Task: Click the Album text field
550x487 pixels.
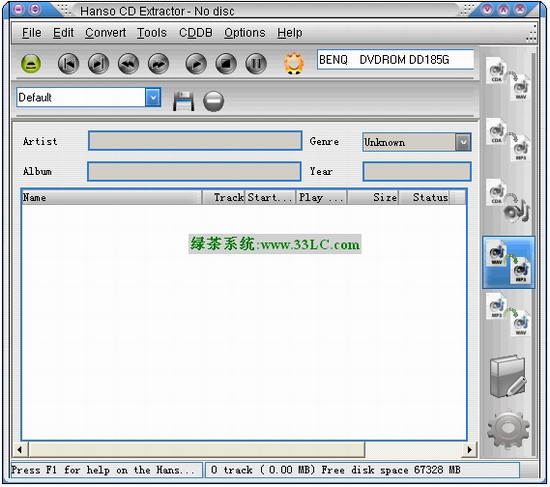Action: click(194, 171)
